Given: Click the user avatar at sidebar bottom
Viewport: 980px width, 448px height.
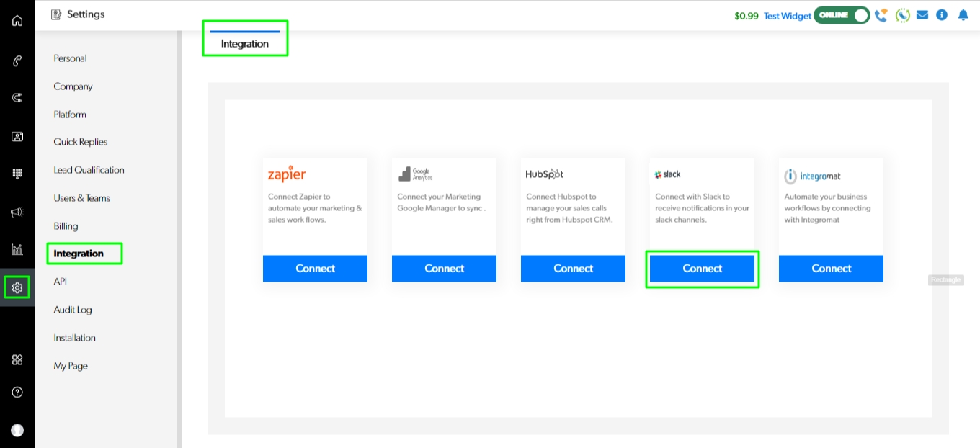Looking at the screenshot, I should pyautogui.click(x=17, y=430).
